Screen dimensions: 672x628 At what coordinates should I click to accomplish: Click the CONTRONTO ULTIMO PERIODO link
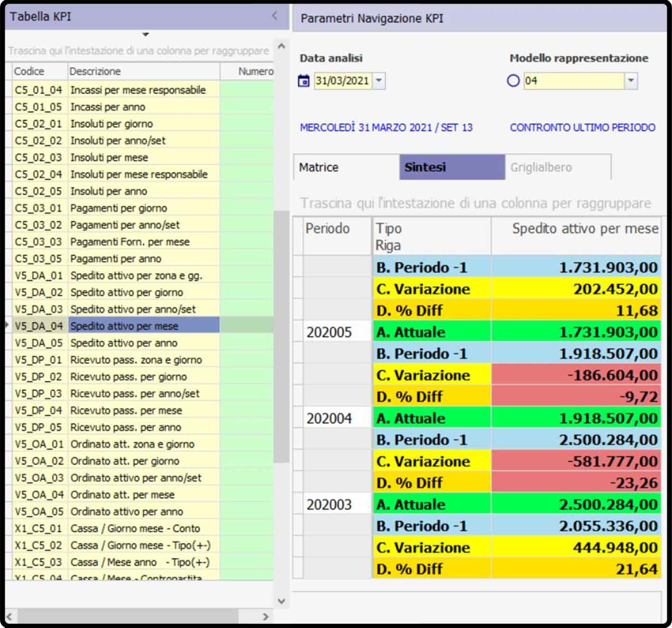(x=583, y=127)
